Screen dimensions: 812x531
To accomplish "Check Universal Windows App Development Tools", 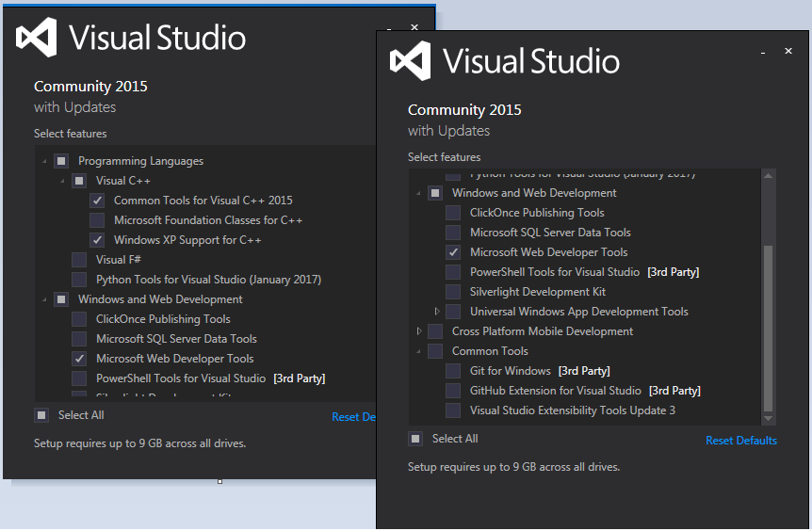I will [453, 312].
